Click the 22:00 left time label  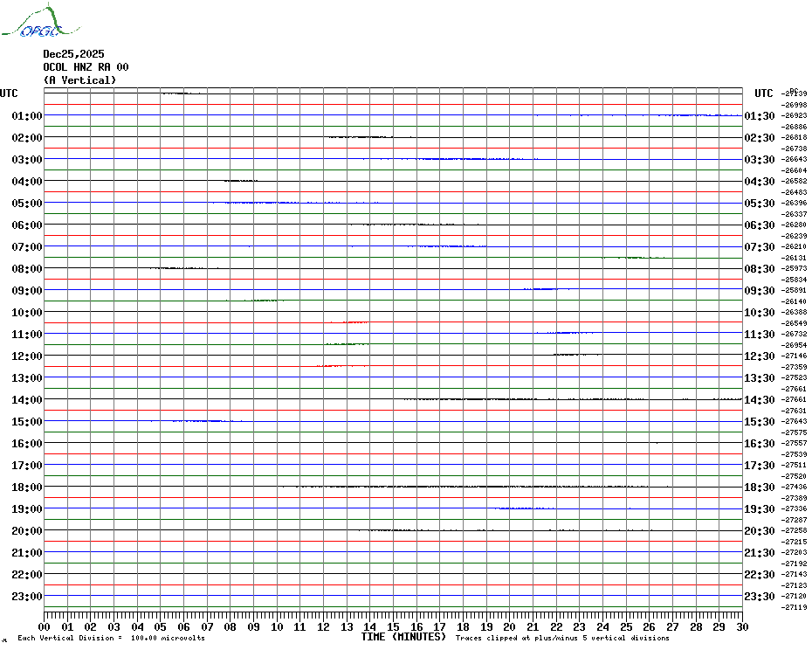click(x=27, y=574)
